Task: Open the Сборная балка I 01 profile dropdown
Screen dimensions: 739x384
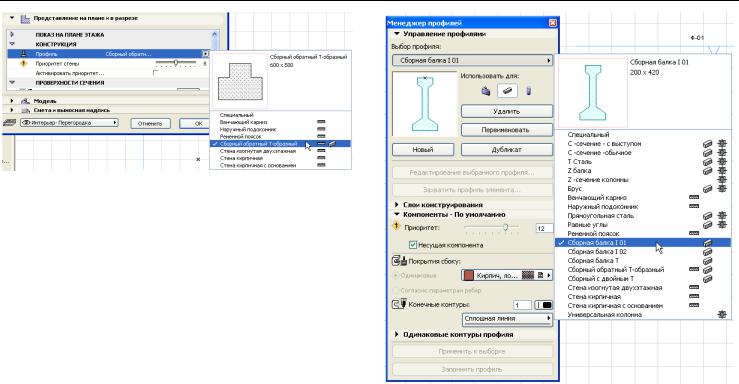Action: point(472,60)
